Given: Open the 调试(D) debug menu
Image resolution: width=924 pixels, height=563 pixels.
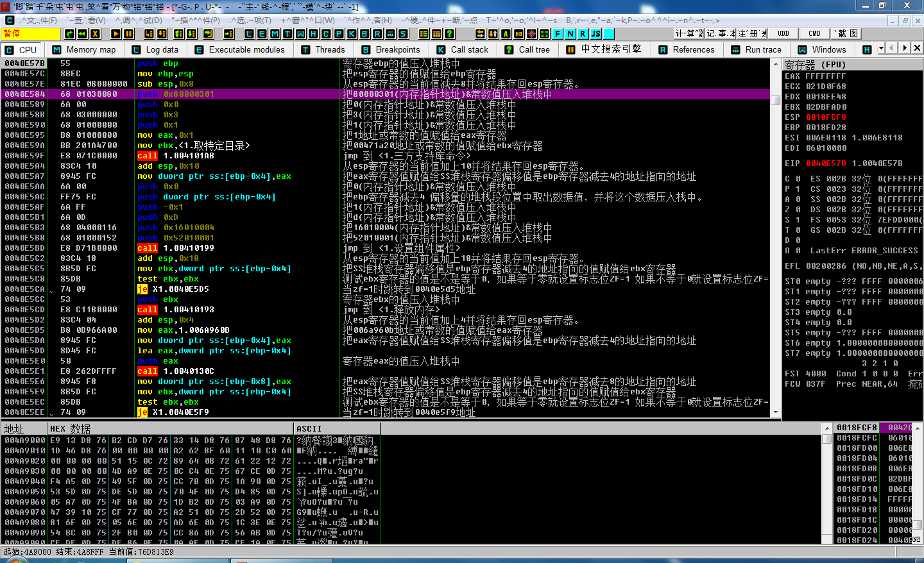Looking at the screenshot, I should (x=138, y=21).
